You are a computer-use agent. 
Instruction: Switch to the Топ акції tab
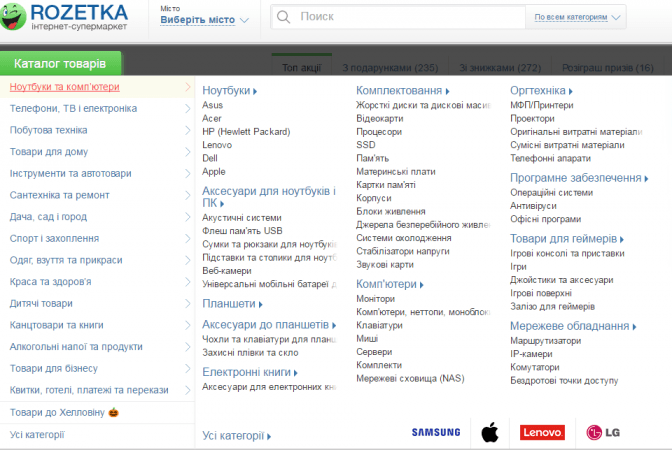coord(301,68)
